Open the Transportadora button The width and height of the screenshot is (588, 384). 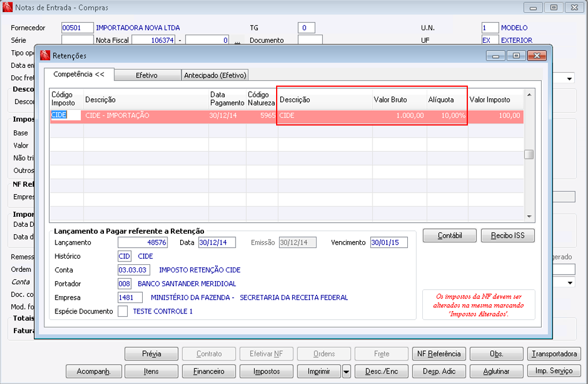[554, 353]
